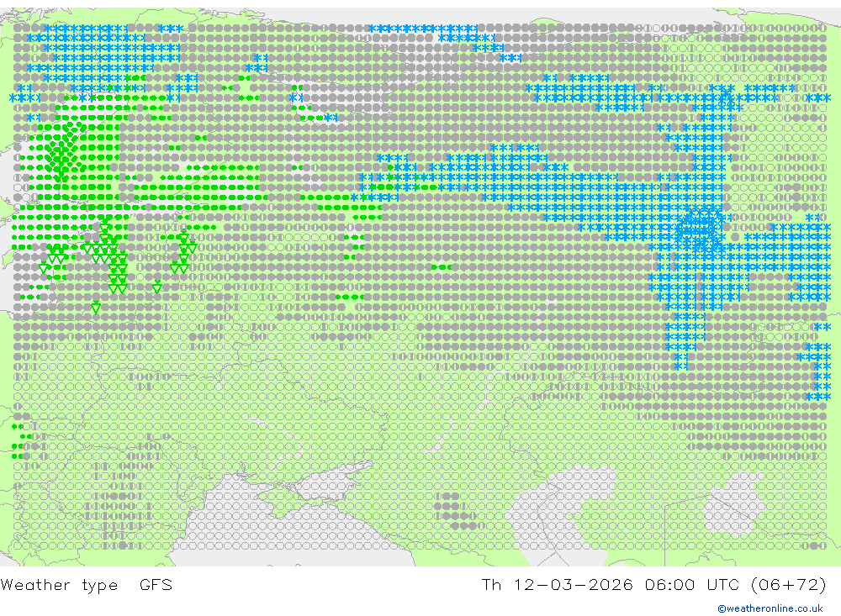Screen dimensions: 841x616
Task: Click the 'Th 12-03-2026 06:00 UTC (06+72)' timestamp
Action: click(653, 584)
